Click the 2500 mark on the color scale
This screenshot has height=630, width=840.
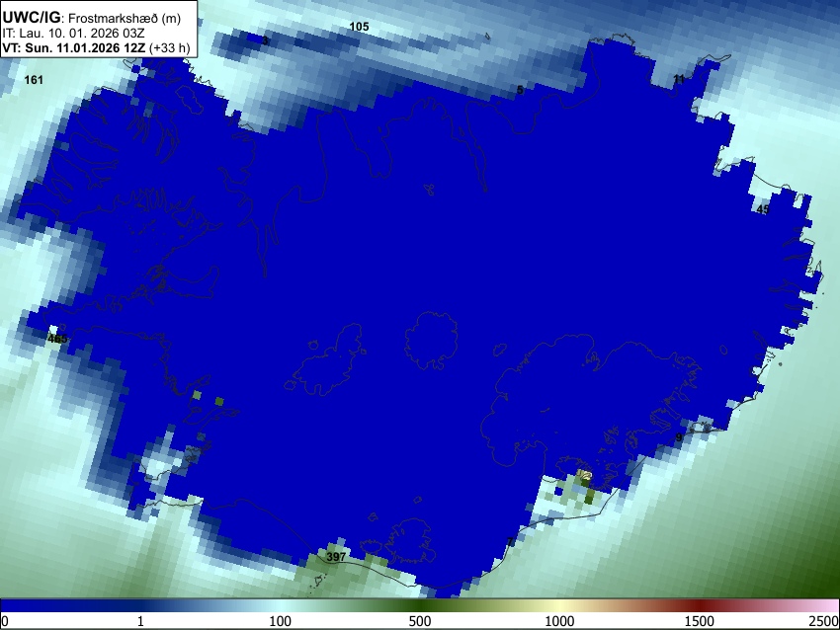(824, 621)
